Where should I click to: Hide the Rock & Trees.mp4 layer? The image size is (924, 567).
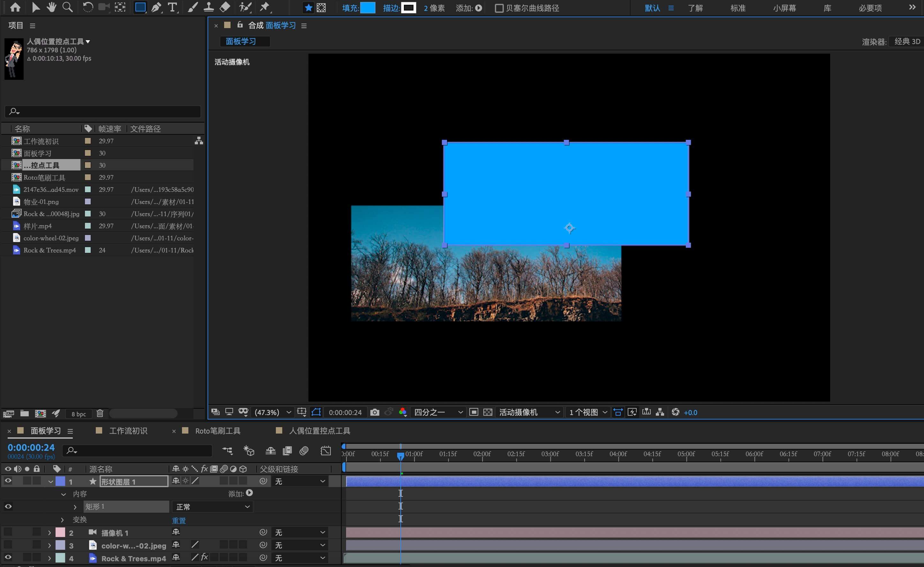coord(8,557)
